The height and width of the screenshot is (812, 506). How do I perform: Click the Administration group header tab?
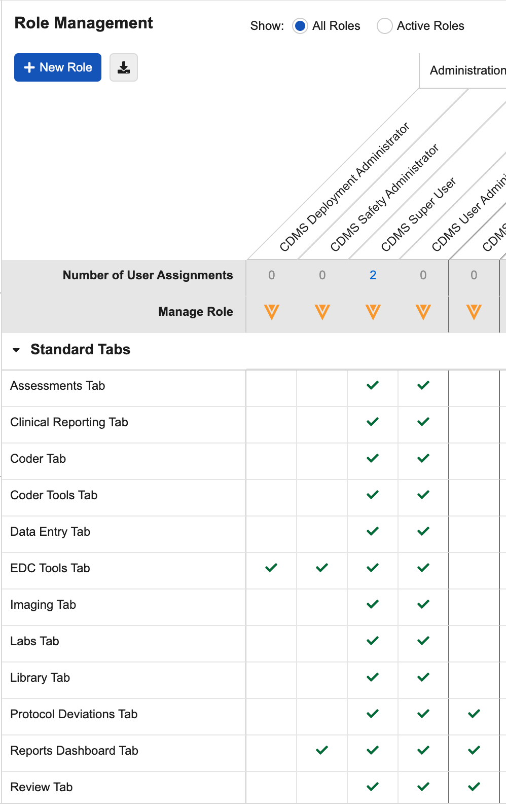point(466,70)
